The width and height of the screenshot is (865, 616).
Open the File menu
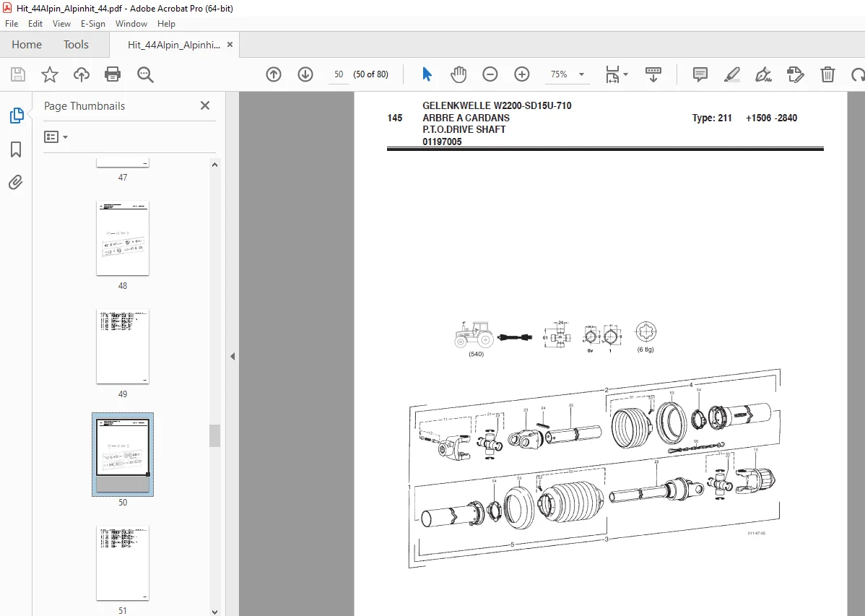tap(12, 24)
